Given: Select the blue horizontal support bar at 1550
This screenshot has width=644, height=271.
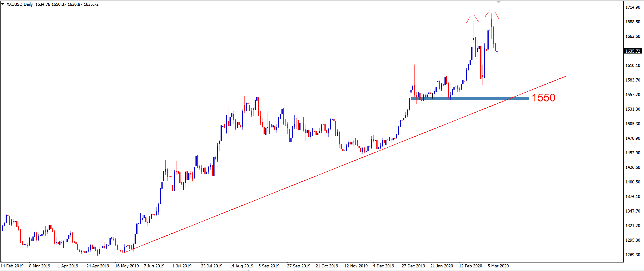Looking at the screenshot, I should 470,99.
